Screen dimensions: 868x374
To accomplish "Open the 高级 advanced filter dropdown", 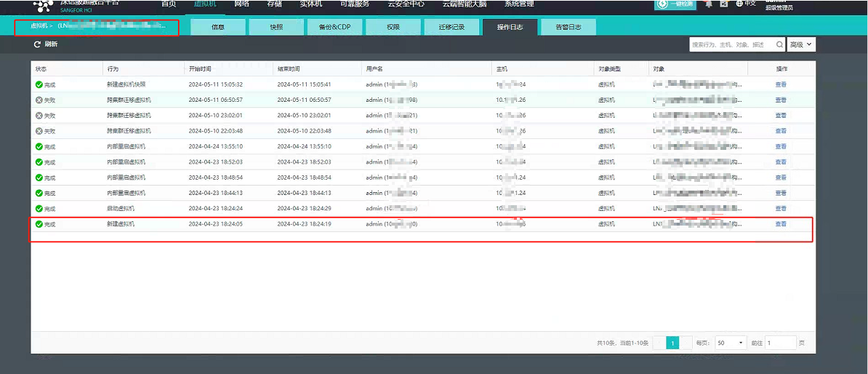I will (801, 44).
